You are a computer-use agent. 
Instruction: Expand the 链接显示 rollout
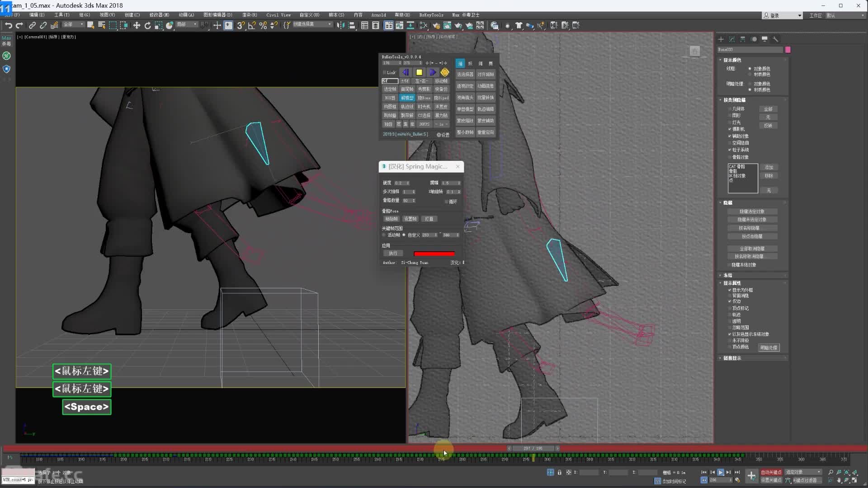[732, 358]
